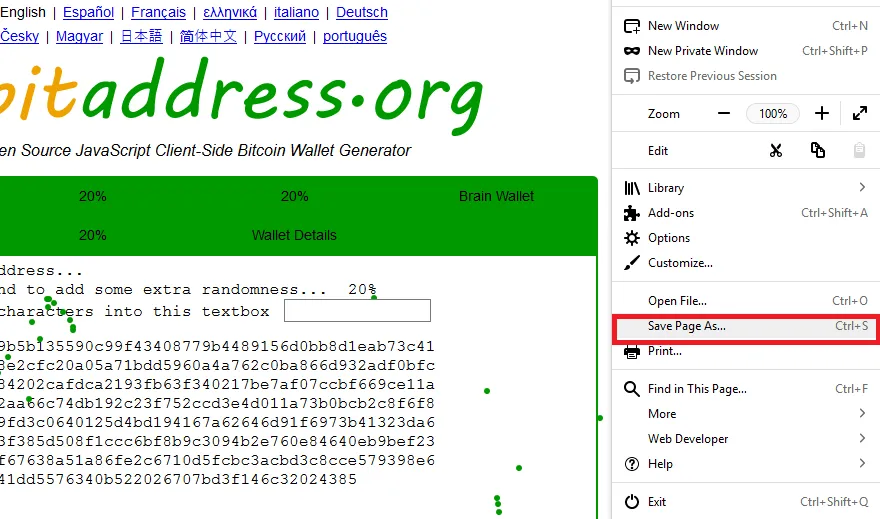
Task: Paste using the clipboard icon
Action: point(859,150)
